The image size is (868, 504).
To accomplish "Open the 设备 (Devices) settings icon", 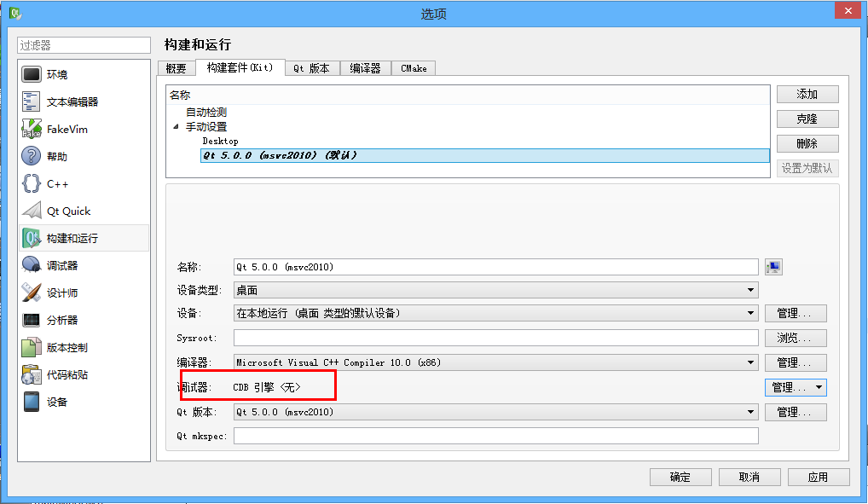I will tap(32, 401).
